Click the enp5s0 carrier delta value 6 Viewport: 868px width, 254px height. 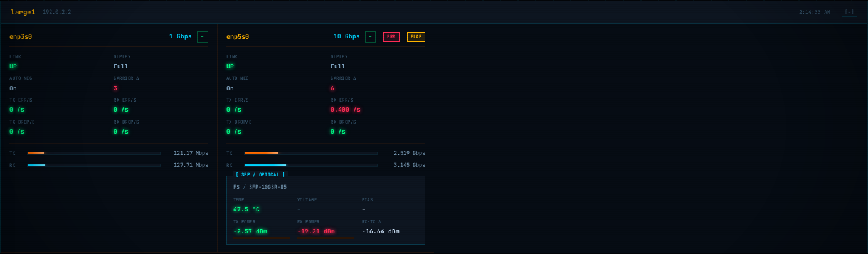pyautogui.click(x=332, y=88)
